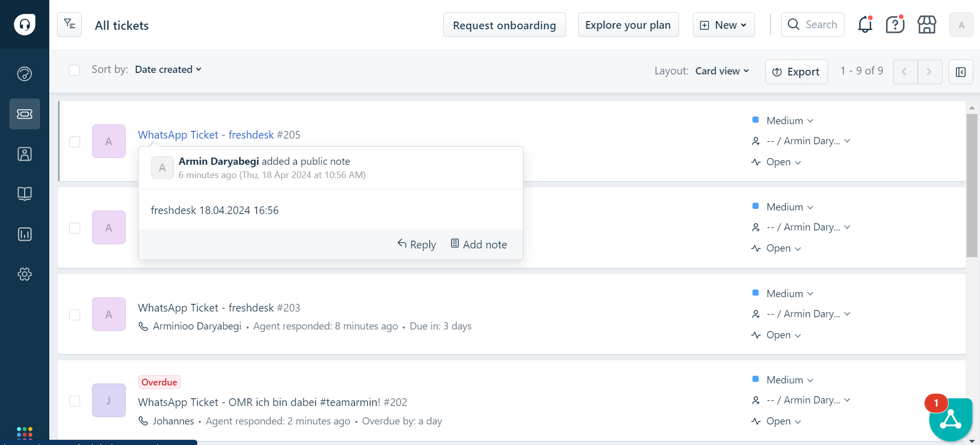980x445 pixels.
Task: Open the Solutions book icon in sidebar
Action: pos(25,194)
